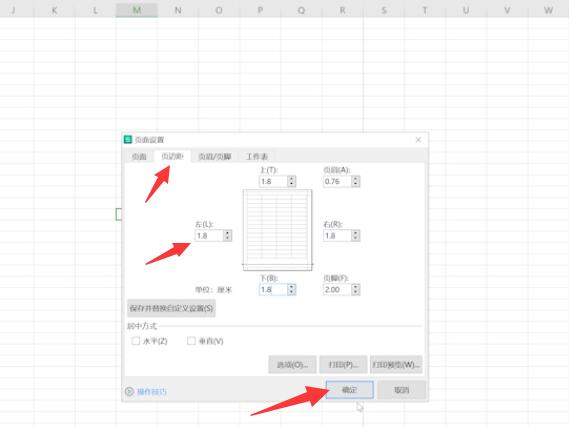Screen dimensions: 569x427
Task: Adjust the right margin stepper
Action: tap(356, 235)
